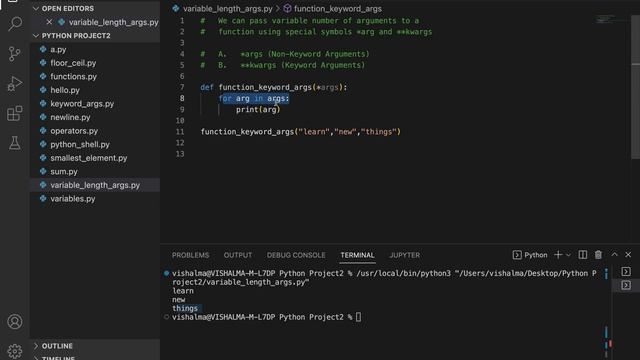
Task: Switch to the Problems tab
Action: (190, 255)
